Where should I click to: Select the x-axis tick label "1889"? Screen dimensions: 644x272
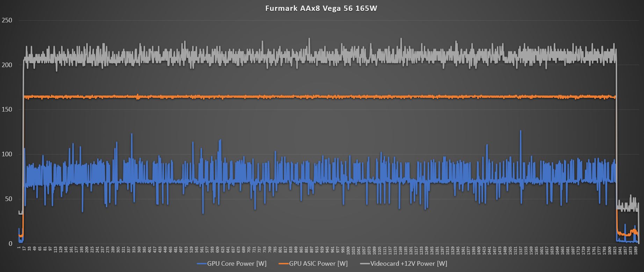[636, 251]
